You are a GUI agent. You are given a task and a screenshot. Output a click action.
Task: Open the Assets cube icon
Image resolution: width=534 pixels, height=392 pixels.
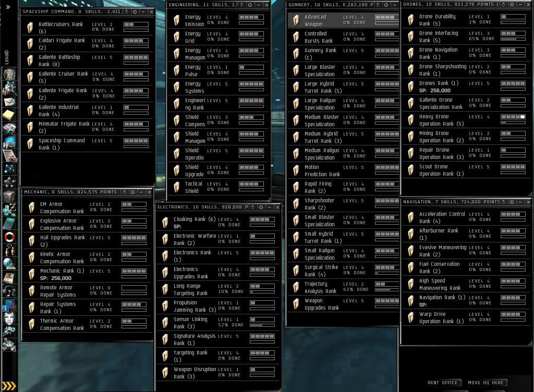tap(9, 196)
